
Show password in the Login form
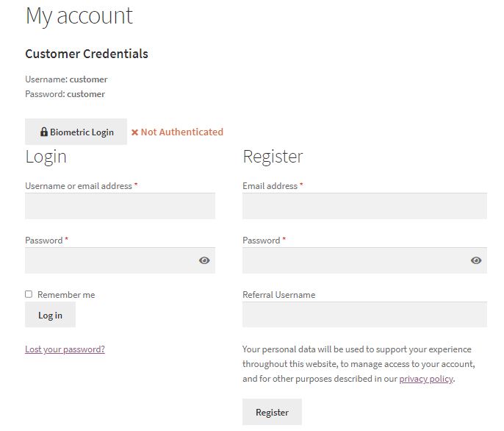tap(204, 260)
